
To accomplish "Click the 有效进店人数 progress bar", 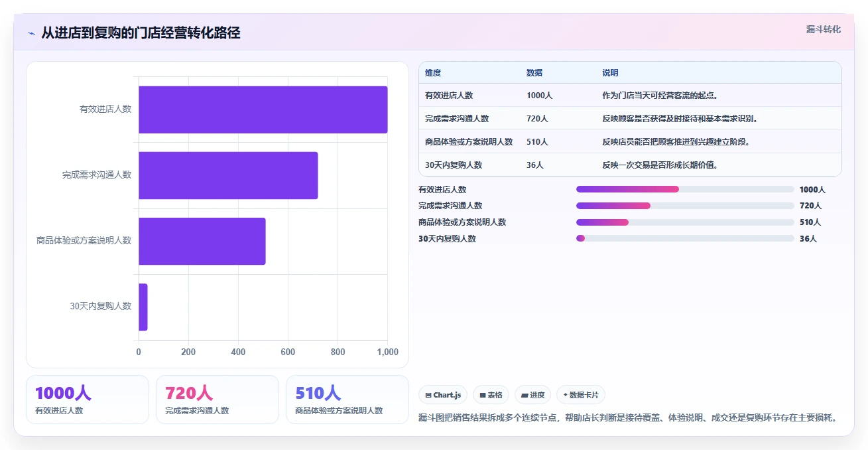I will 685,189.
